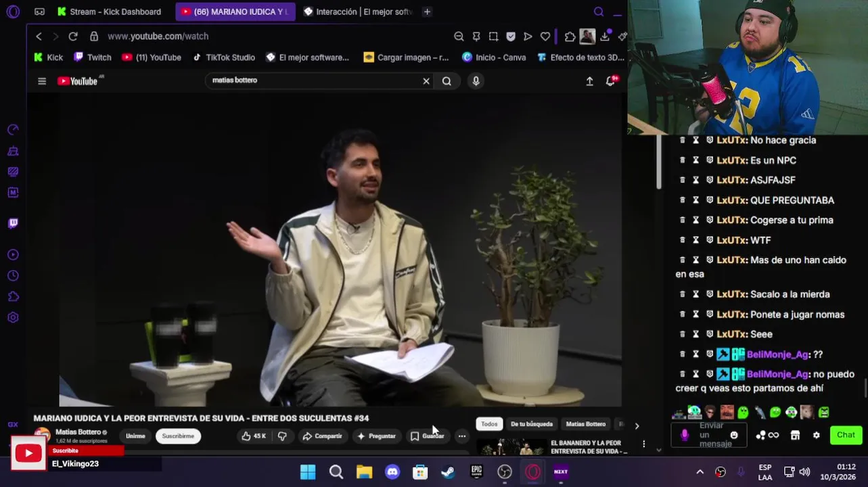868x487 pixels.
Task: Open the Kick chat shop icon
Action: coord(795,435)
